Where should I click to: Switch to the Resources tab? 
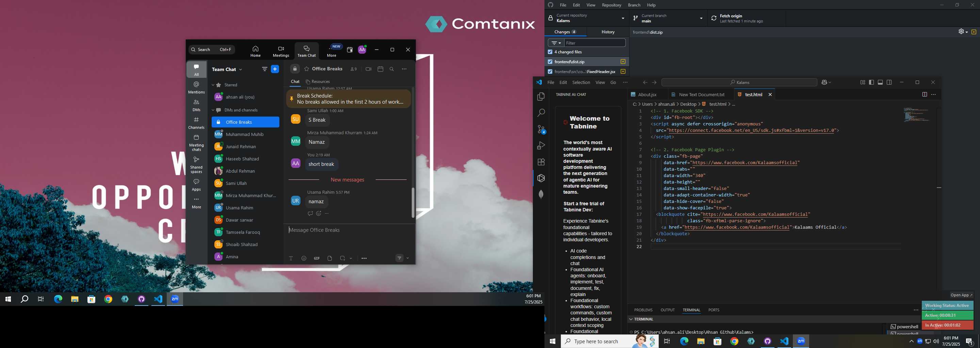318,82
